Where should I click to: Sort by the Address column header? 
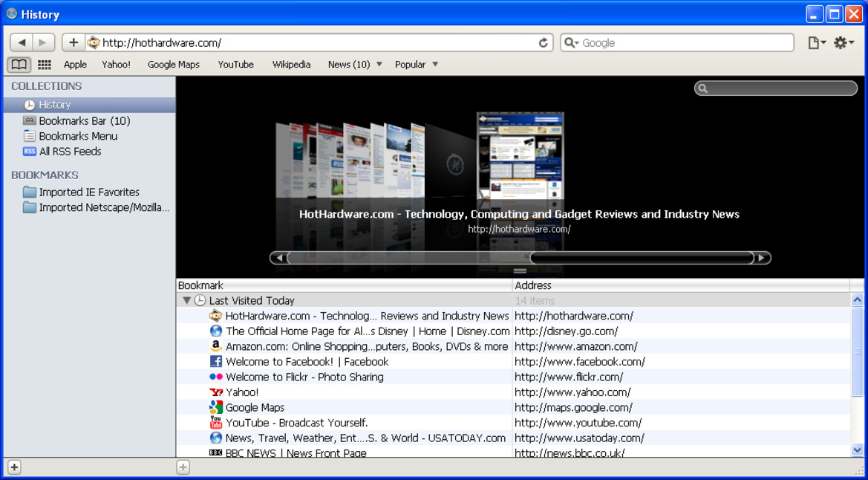(x=681, y=285)
